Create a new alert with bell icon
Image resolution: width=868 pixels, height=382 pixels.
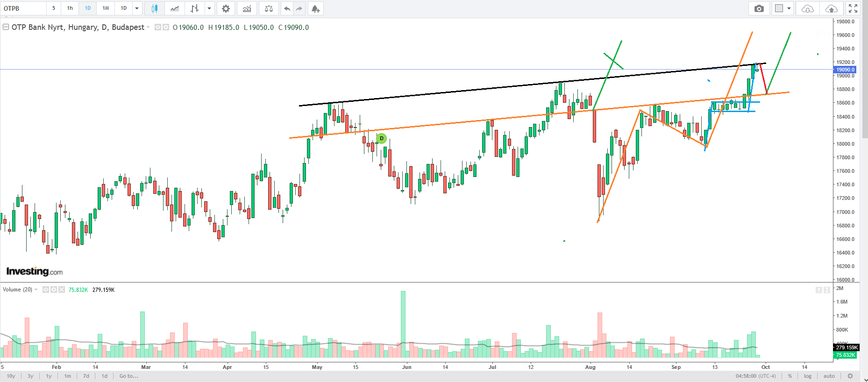tap(316, 8)
